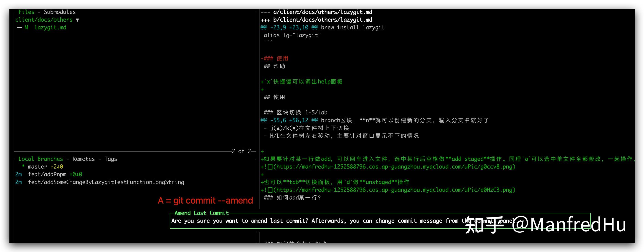Open the Remotes tab

tap(84, 159)
